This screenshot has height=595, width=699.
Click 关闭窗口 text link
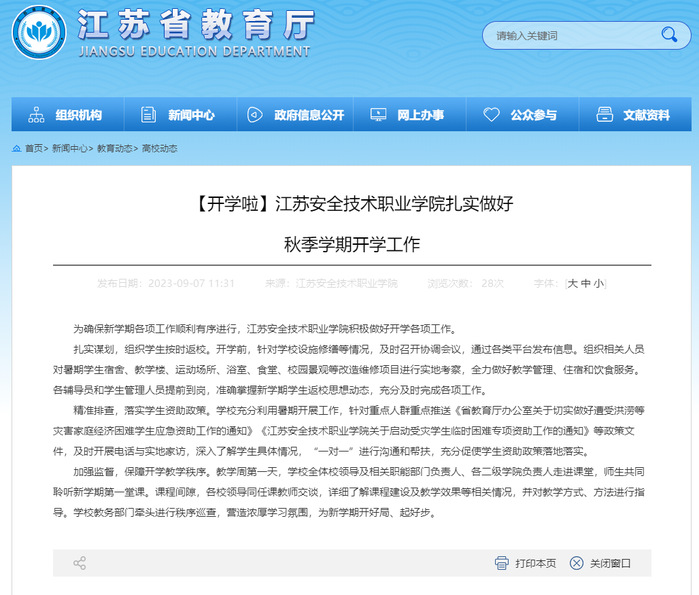pos(610,563)
